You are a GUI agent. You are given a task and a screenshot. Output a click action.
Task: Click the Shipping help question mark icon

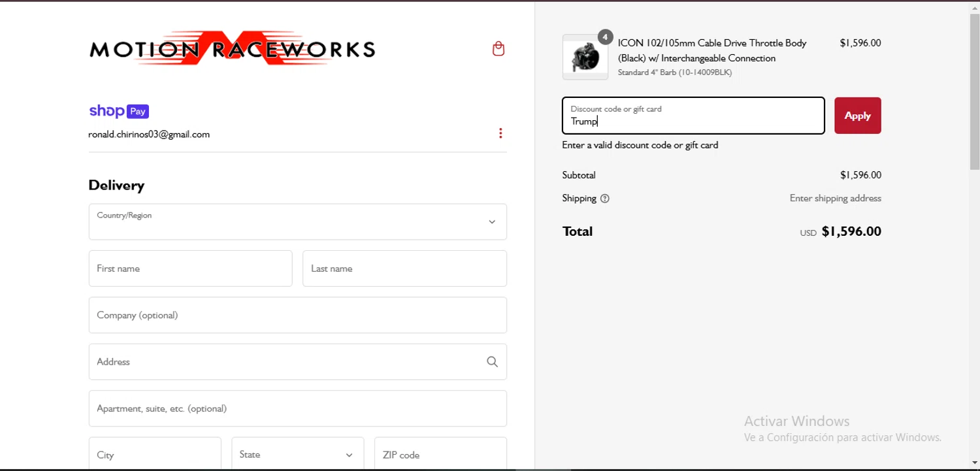(604, 199)
